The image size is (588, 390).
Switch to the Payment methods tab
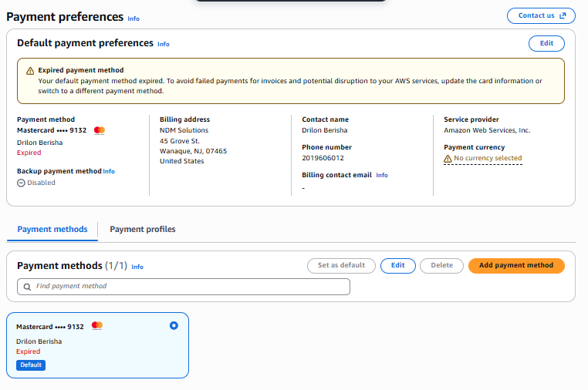(x=52, y=229)
